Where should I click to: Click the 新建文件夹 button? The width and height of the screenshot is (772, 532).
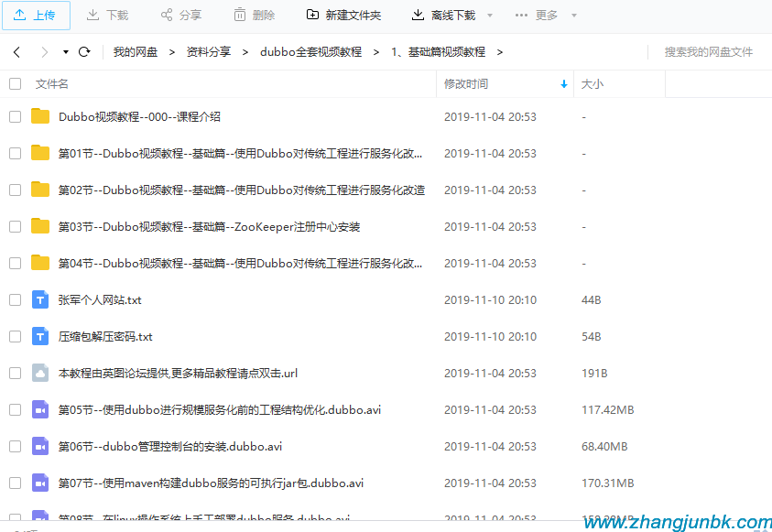pyautogui.click(x=343, y=16)
